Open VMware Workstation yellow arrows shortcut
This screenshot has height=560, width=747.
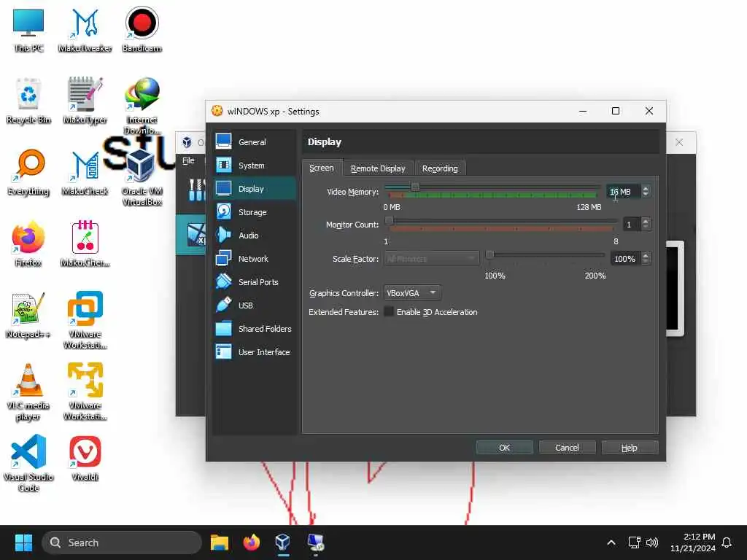(85, 392)
